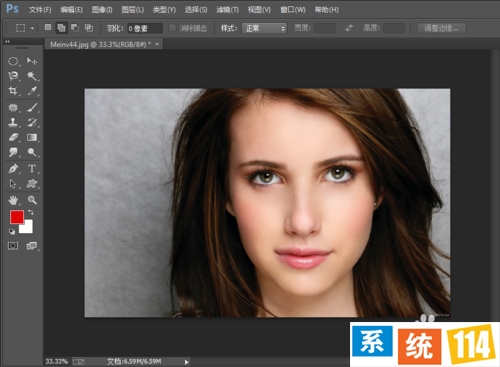Image resolution: width=500 pixels, height=367 pixels.
Task: Select the Hand tool
Action: (x=13, y=200)
